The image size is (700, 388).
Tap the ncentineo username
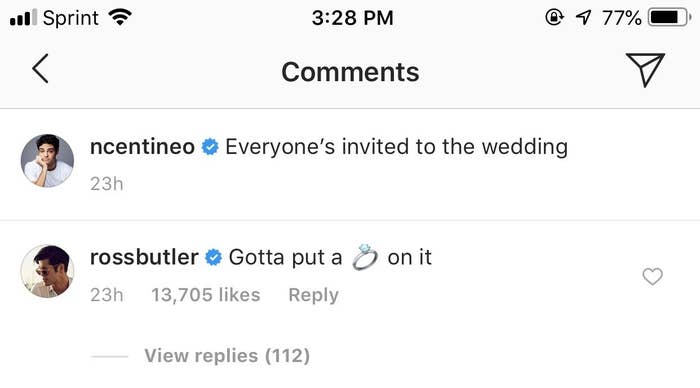pyautogui.click(x=142, y=147)
